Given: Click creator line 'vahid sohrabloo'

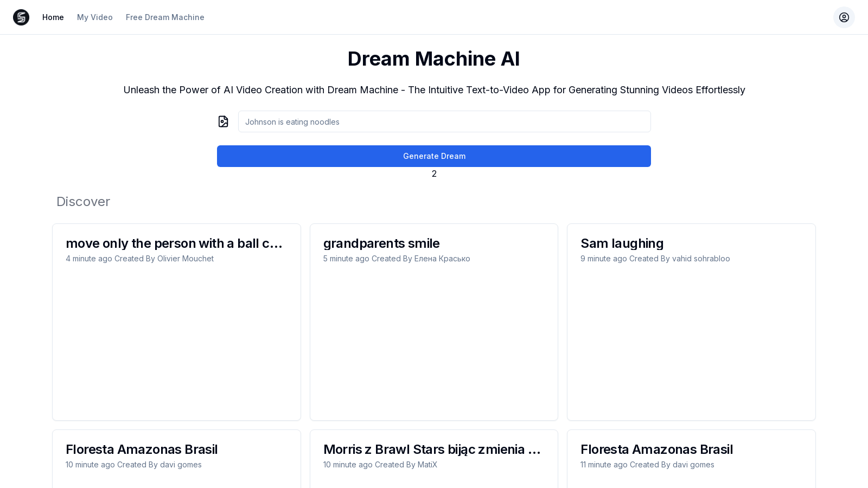Looking at the screenshot, I should coord(655,259).
